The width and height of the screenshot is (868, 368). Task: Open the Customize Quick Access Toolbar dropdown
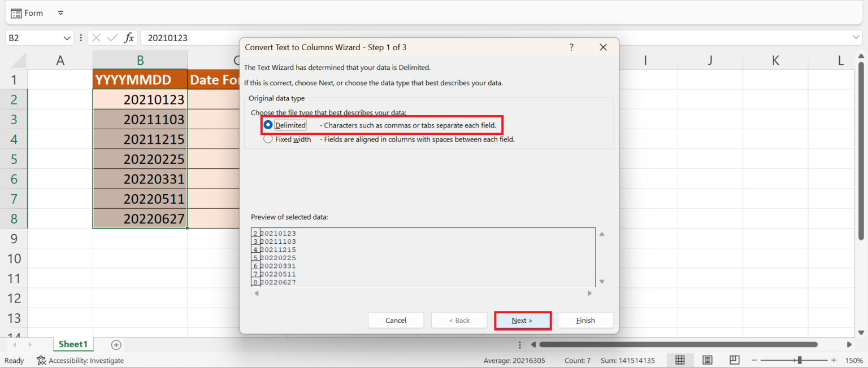click(x=60, y=13)
